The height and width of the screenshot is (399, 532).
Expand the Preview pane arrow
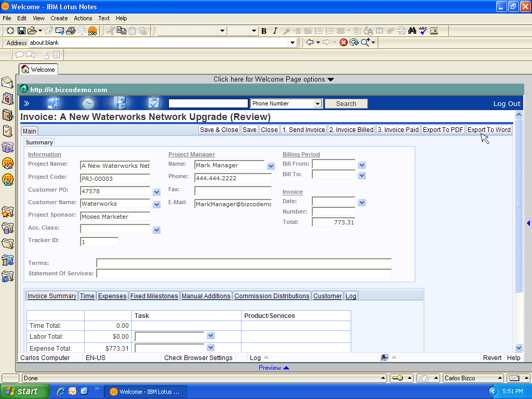point(286,368)
